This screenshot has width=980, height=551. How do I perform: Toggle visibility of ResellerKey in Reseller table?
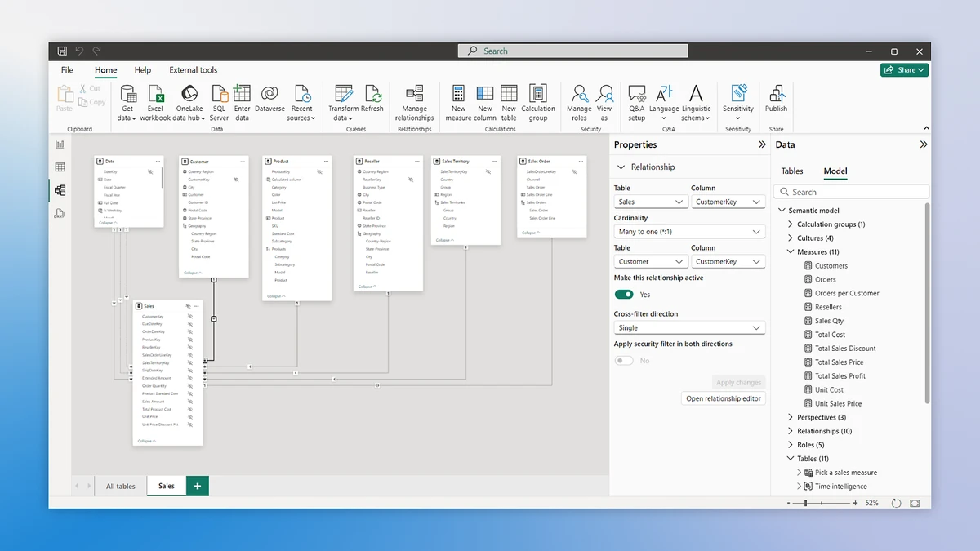tap(411, 180)
